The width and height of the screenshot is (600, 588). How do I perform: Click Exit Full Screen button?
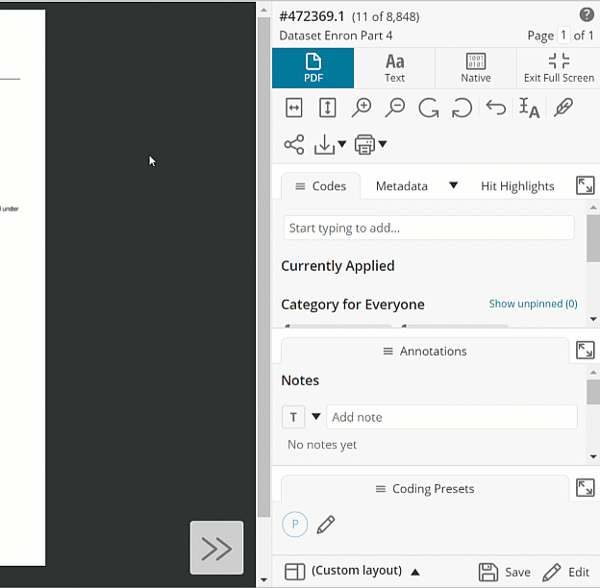[x=559, y=68]
